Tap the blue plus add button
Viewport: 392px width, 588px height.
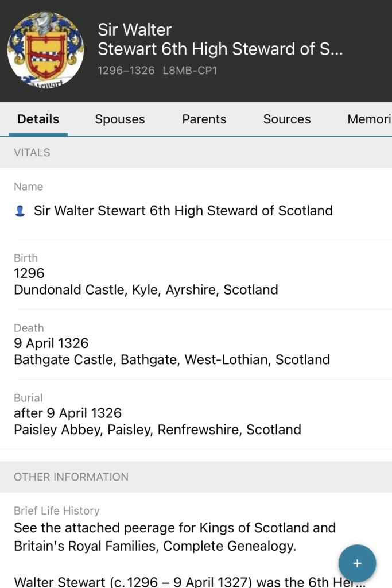357,563
